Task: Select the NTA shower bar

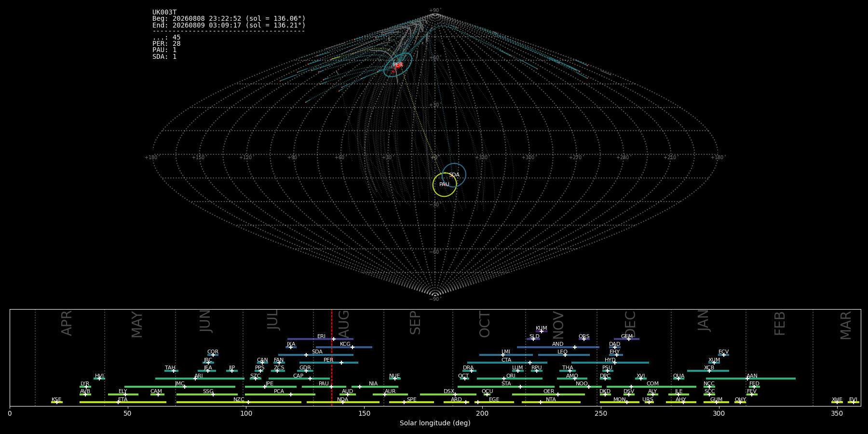Action: (x=551, y=402)
